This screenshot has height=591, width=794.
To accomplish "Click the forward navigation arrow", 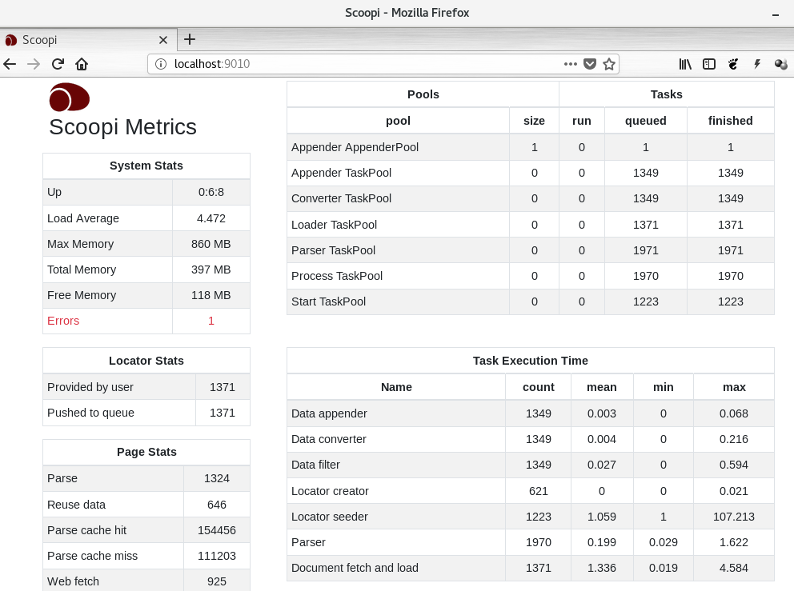I will [x=33, y=64].
